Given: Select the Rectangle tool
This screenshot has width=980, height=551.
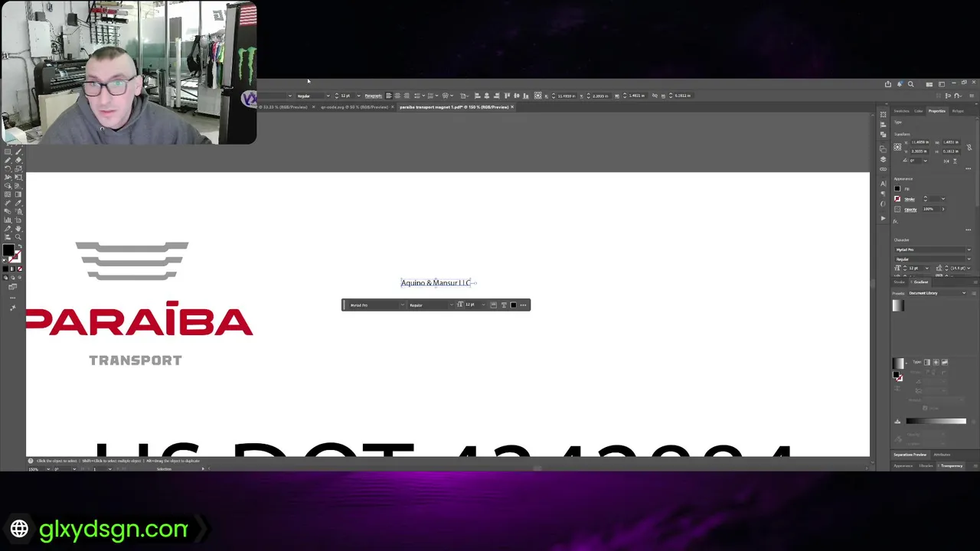Looking at the screenshot, I should click(8, 152).
